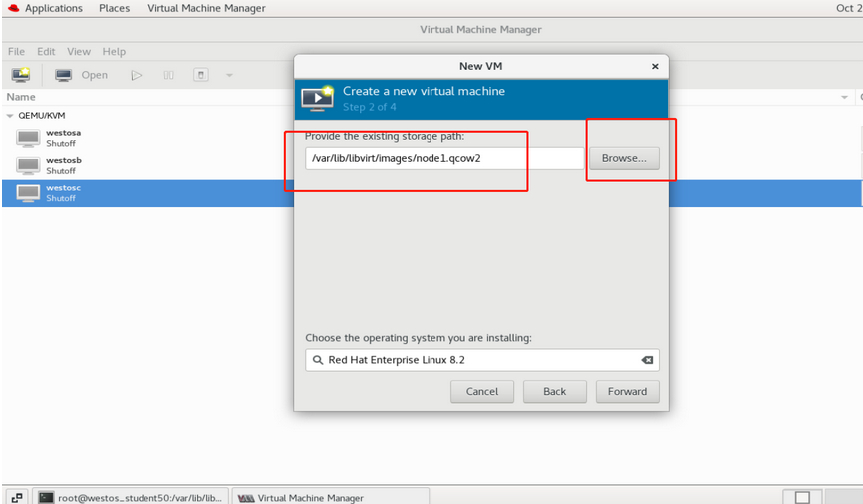The width and height of the screenshot is (863, 504).
Task: Clear the operating system field
Action: (x=647, y=360)
